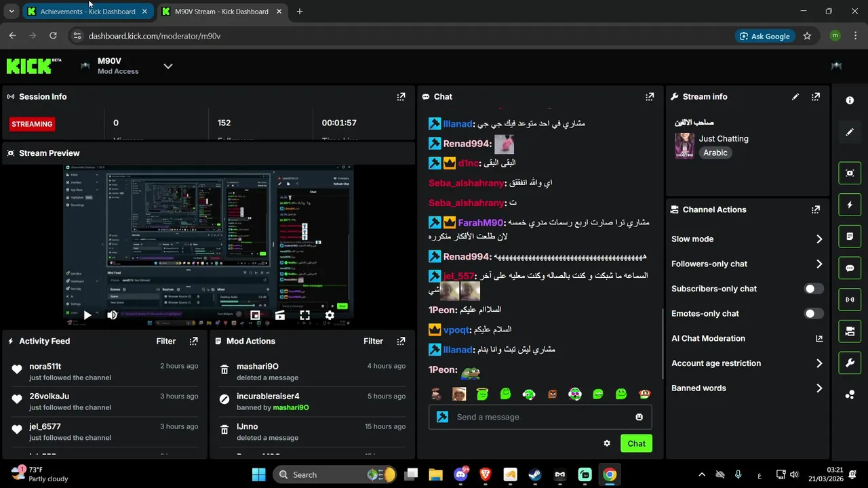This screenshot has width=868, height=488.
Task: Toggle the session info broadcast widget in sidebar
Action: point(850,300)
